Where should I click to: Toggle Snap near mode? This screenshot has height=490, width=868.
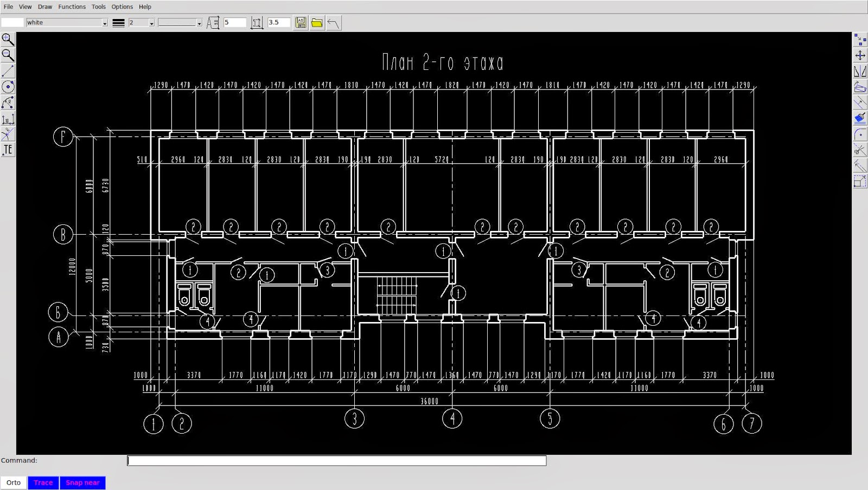coord(82,482)
